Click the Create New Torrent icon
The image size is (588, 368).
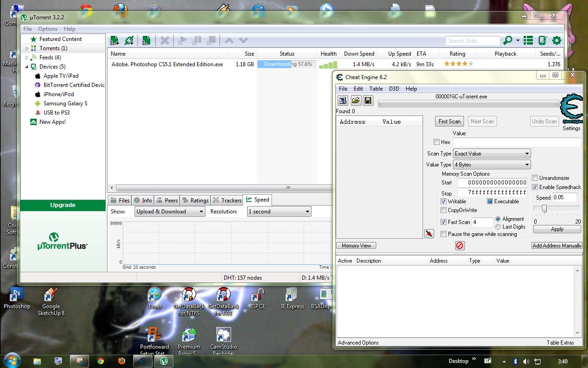[x=146, y=40]
